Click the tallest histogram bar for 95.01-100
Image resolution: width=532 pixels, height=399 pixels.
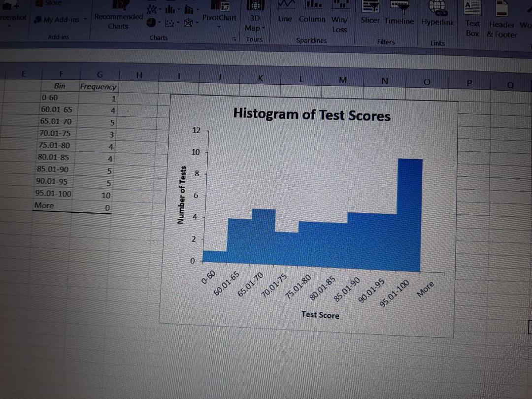coord(409,215)
